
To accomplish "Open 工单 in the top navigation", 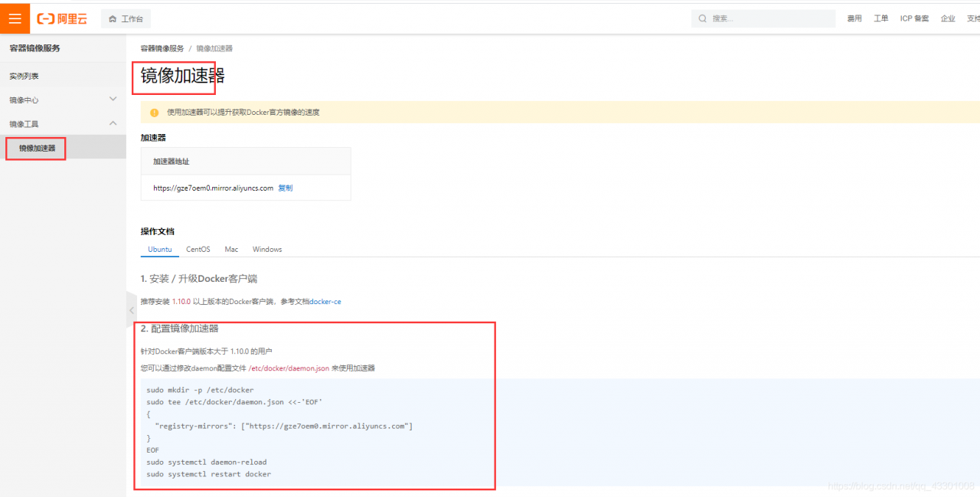I will pyautogui.click(x=881, y=18).
